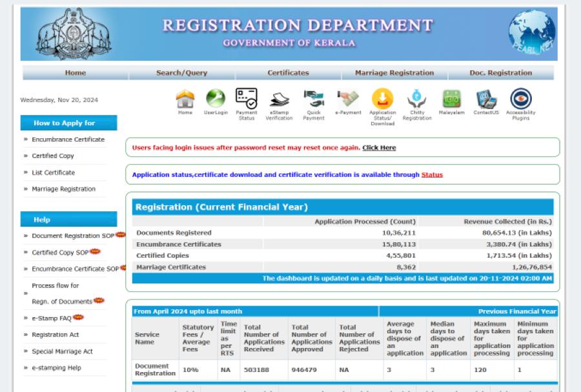Select revenue 80,654.13 (in Lakhs)
This screenshot has height=392, width=581.
click(x=517, y=232)
